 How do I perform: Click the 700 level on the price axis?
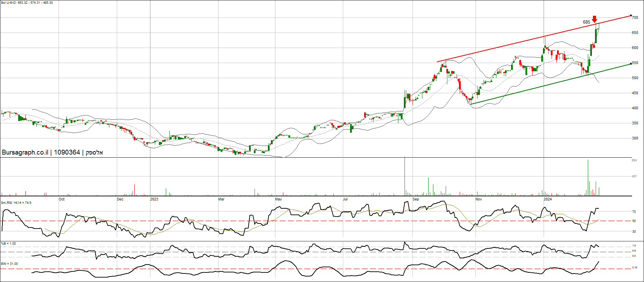pos(635,17)
